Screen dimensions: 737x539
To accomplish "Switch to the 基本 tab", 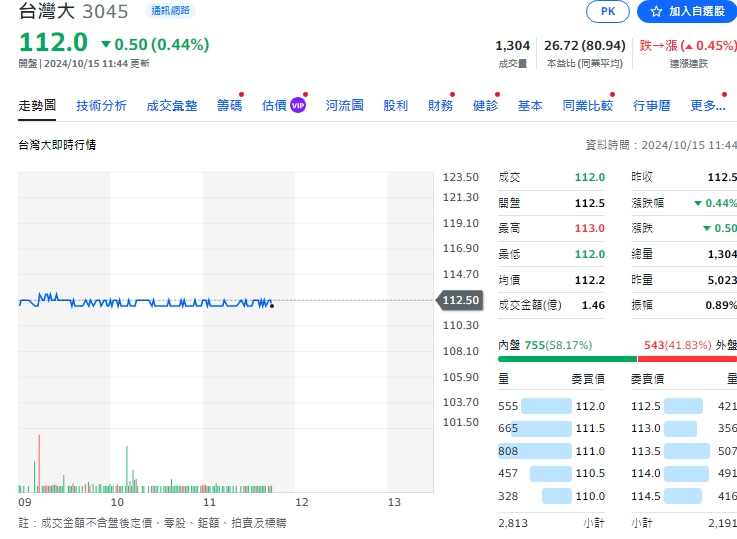I will tap(530, 105).
